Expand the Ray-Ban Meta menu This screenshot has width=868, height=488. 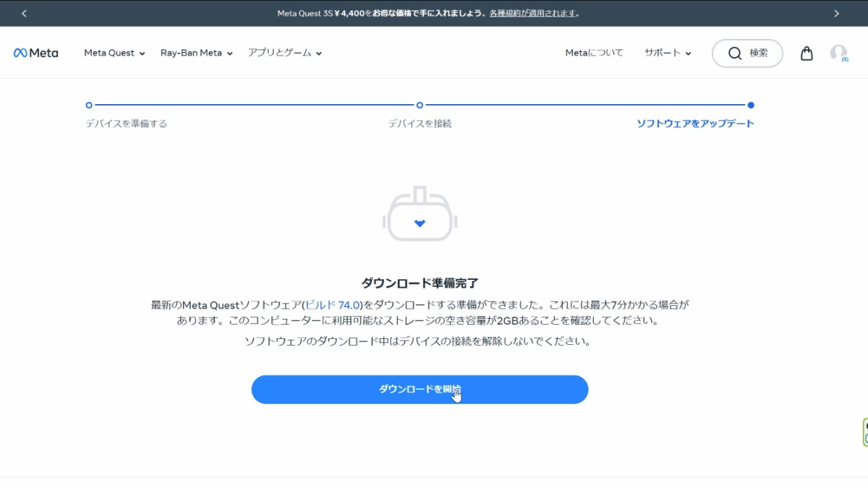pos(197,53)
